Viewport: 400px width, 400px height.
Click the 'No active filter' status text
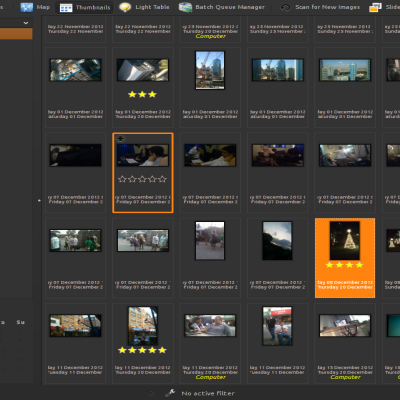pos(208,393)
